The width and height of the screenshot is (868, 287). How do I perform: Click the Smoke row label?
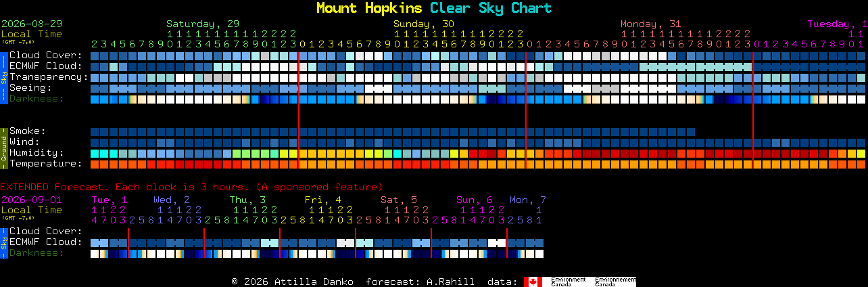(28, 131)
